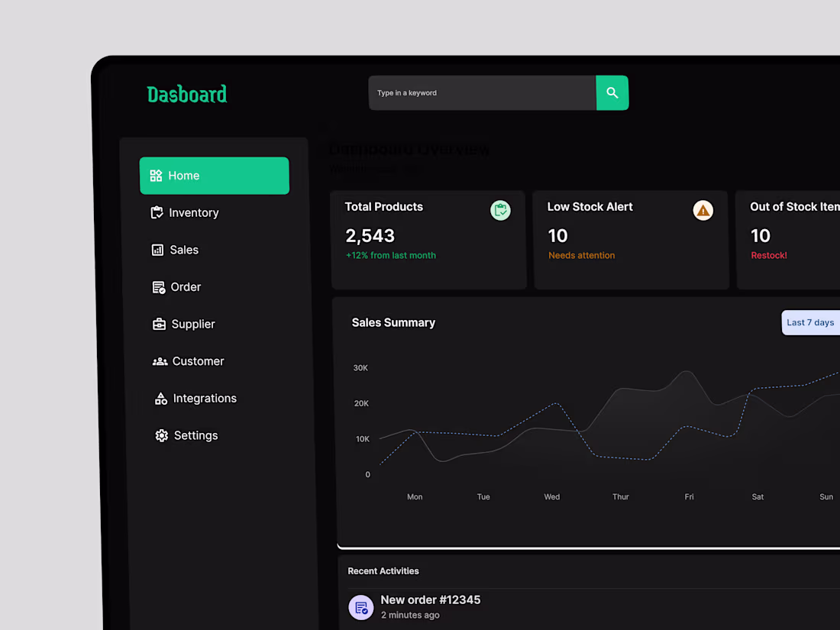
Task: Click the Order document icon
Action: (x=158, y=286)
